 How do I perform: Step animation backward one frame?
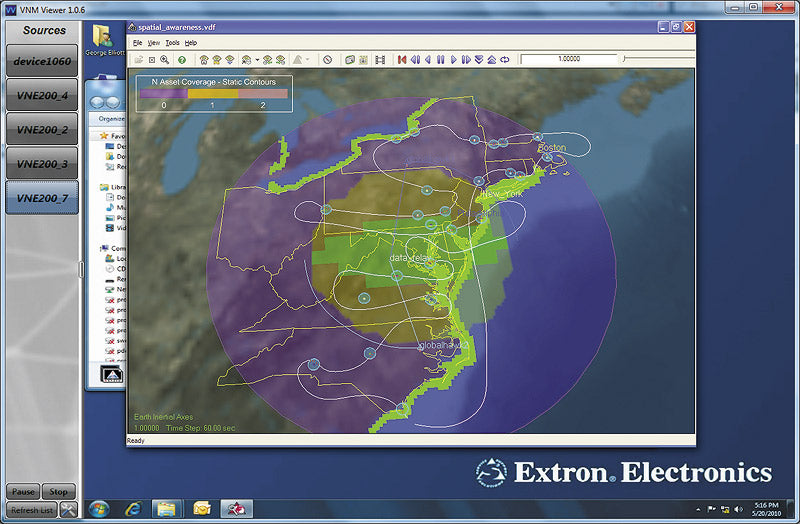[x=415, y=60]
